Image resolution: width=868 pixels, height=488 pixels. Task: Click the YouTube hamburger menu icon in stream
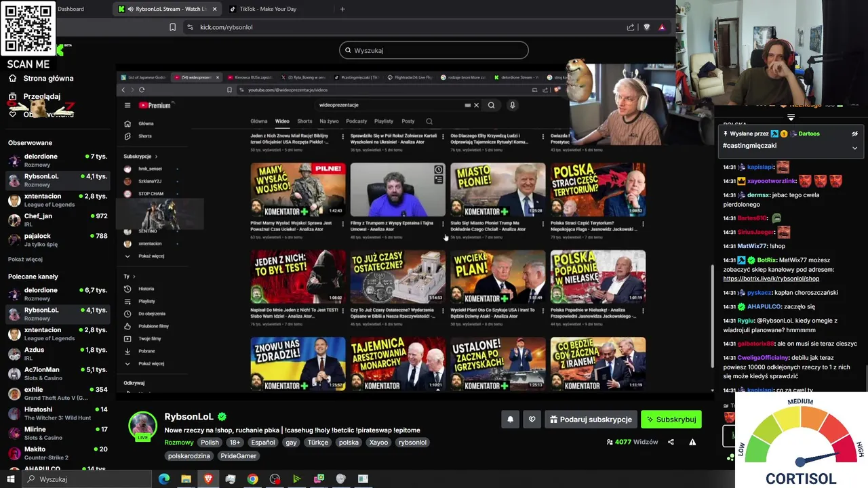point(127,105)
